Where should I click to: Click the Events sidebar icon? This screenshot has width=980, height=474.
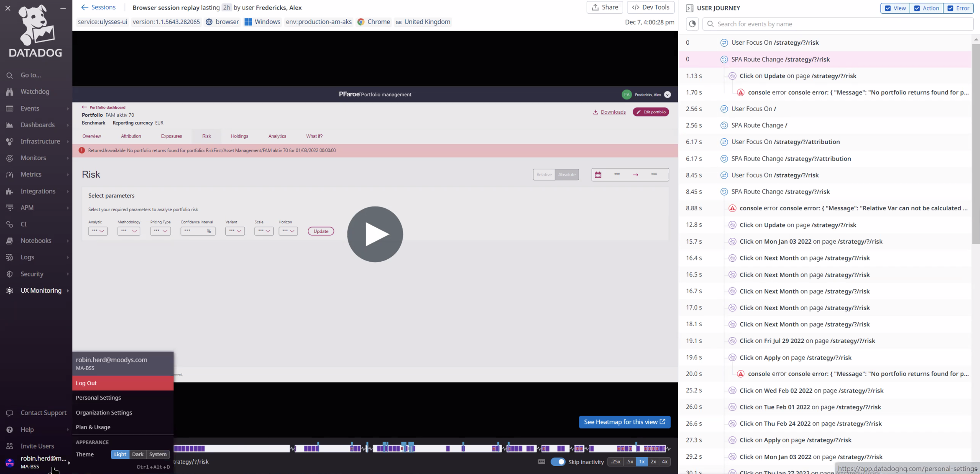pos(10,109)
